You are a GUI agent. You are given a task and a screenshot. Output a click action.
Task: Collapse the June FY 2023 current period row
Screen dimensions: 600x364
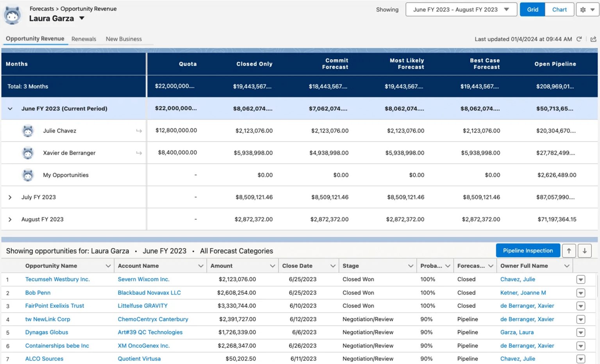(10, 108)
